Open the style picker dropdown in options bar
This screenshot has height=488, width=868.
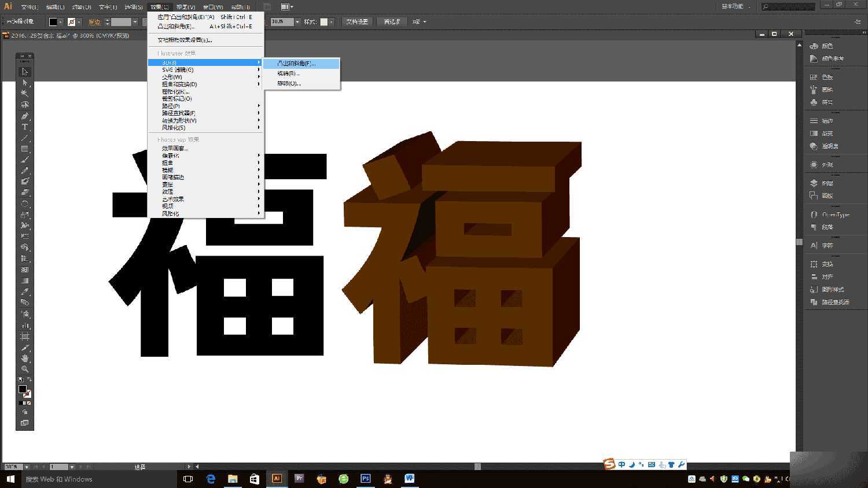(332, 21)
